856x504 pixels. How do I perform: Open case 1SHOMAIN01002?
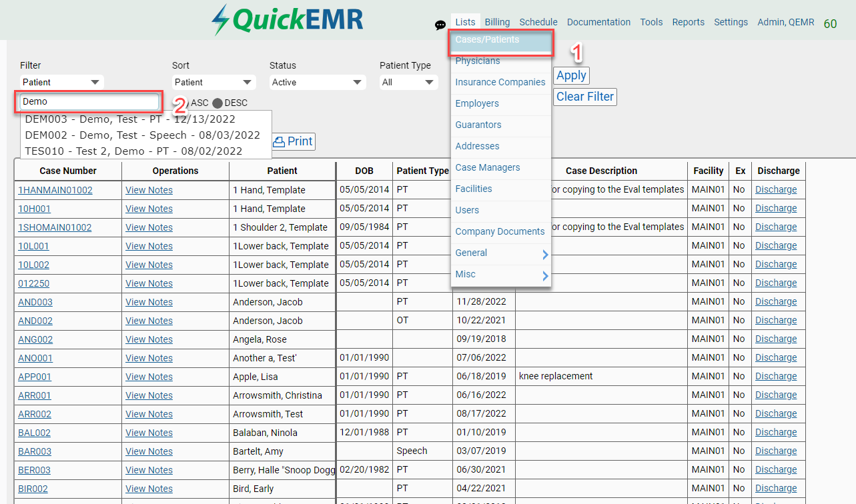click(x=55, y=227)
